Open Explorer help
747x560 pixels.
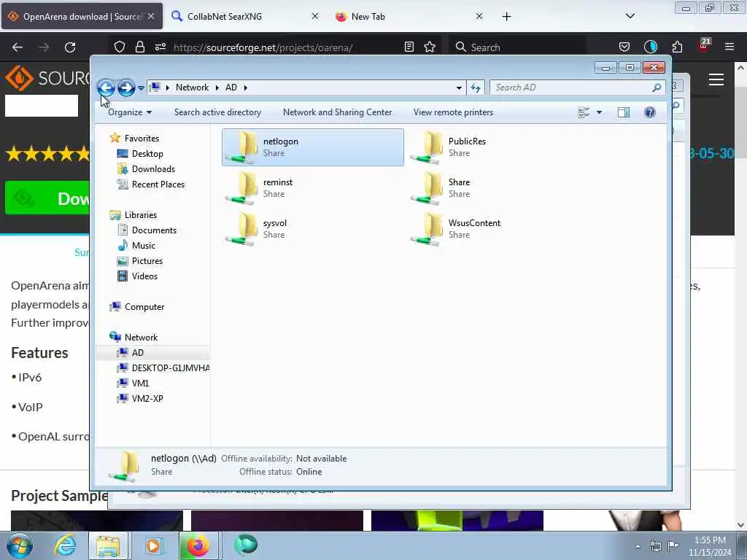click(x=649, y=112)
